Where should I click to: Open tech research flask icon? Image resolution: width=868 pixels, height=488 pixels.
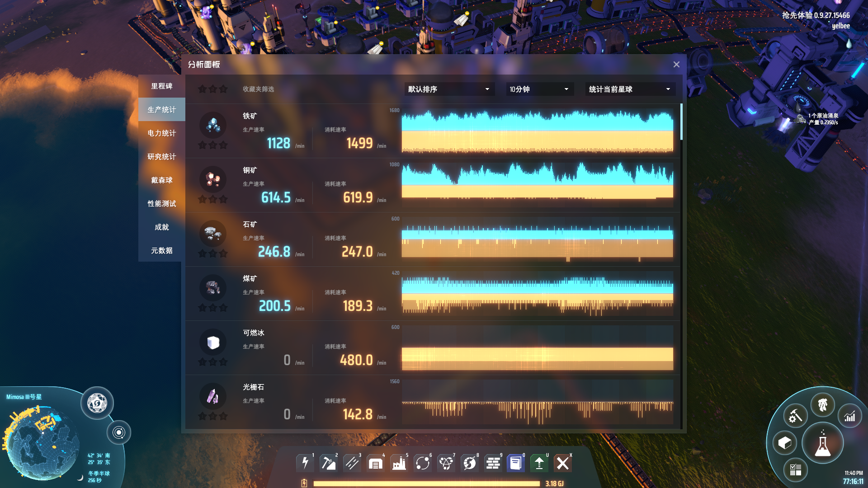pos(823,444)
